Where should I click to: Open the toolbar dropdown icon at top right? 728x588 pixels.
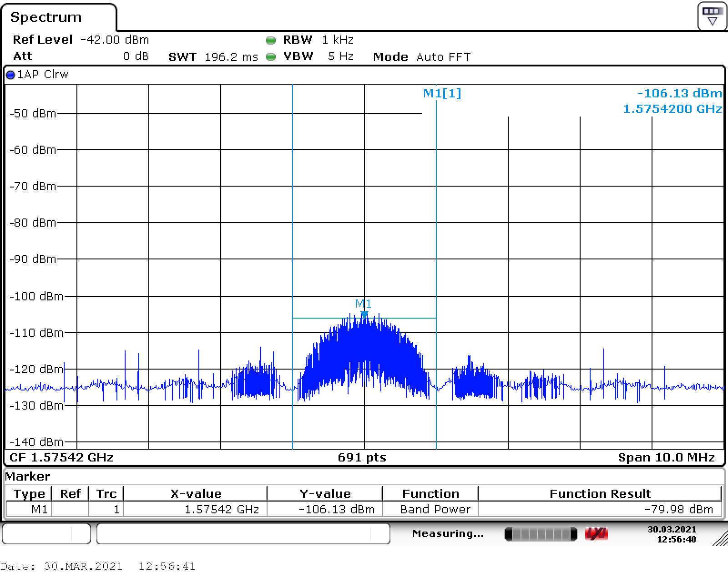712,16
